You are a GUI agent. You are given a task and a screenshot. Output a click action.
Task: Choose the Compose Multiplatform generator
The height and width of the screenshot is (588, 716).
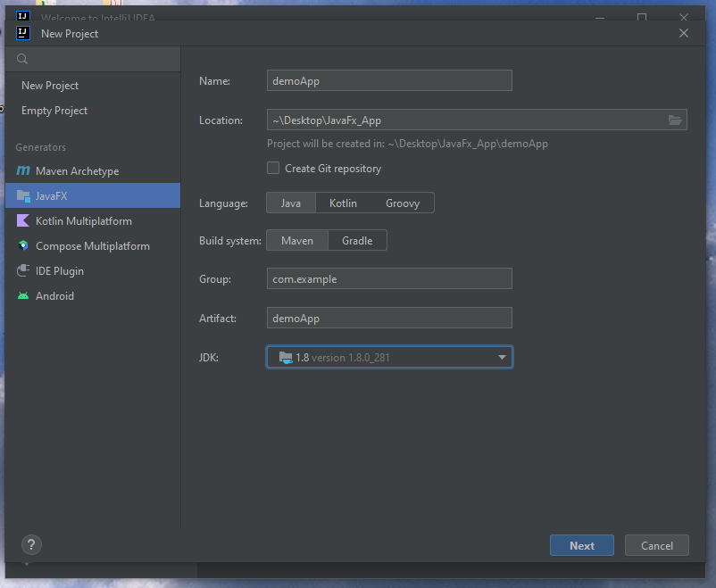click(93, 245)
